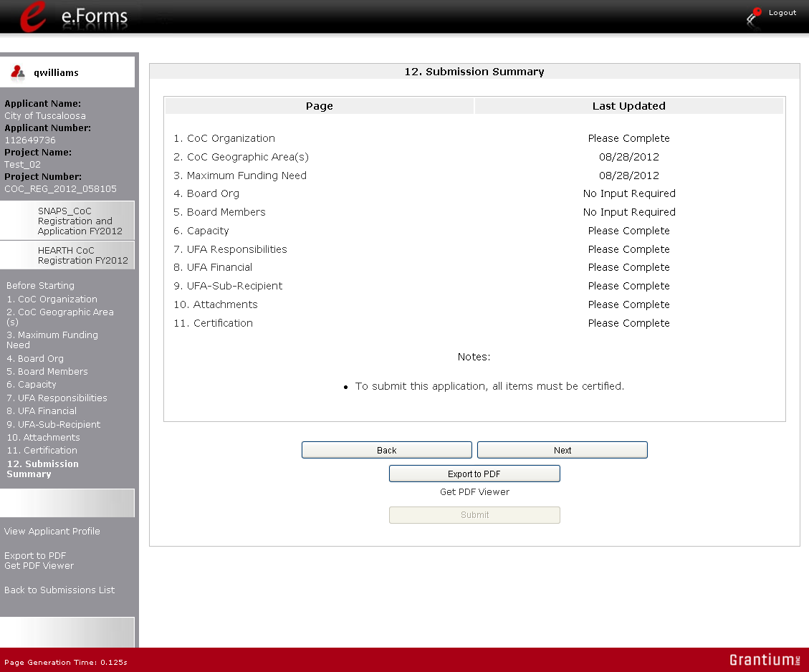Click the Grantium logo in footer
Viewport: 809px width, 672px height.
(x=765, y=660)
